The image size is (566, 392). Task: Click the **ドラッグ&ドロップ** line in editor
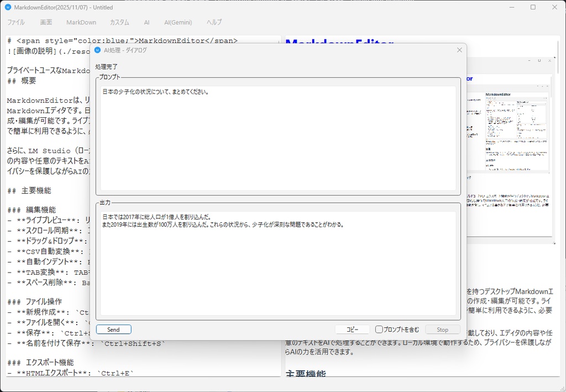49,241
